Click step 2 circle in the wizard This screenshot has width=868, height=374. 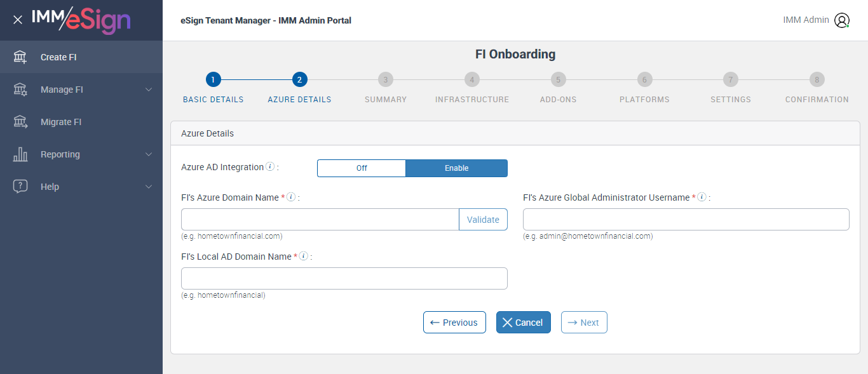coord(299,79)
